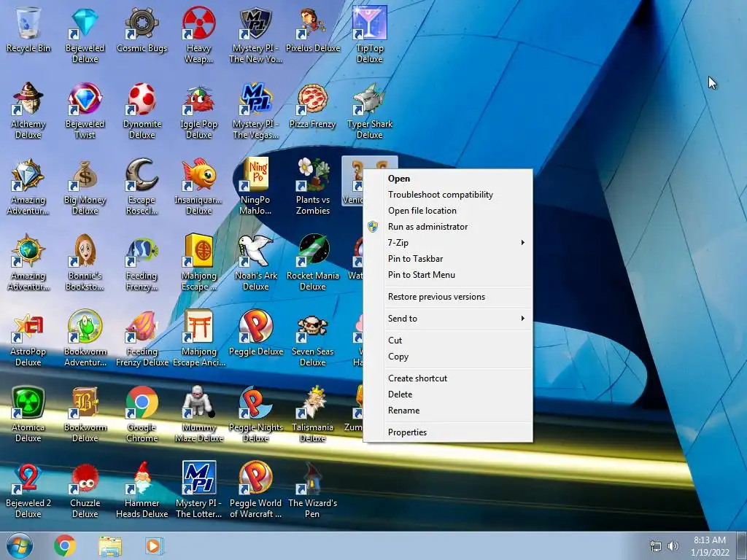
Task: Select Talismania Deluxe king icon
Action: pyautogui.click(x=312, y=402)
